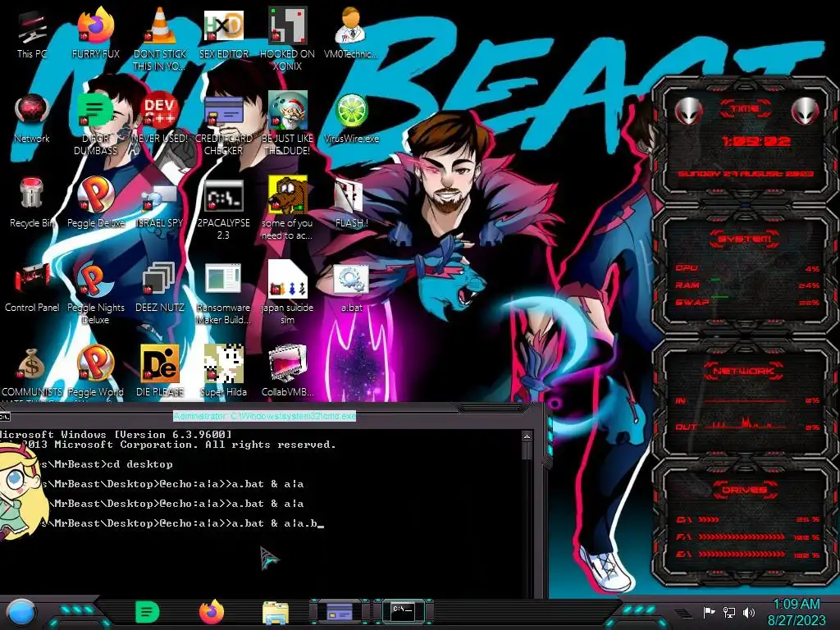Launch Peggle Deluxe icon
Viewport: 840px width, 630px height.
click(95, 203)
